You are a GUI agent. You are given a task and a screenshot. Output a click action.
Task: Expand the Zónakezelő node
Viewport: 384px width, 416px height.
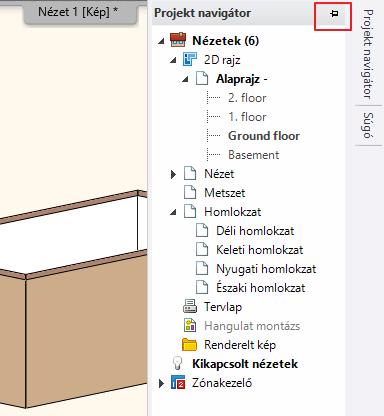pos(161,383)
